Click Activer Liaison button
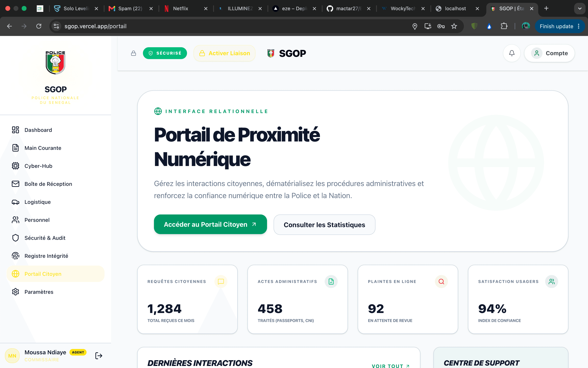Image resolution: width=588 pixels, height=368 pixels. tap(224, 53)
